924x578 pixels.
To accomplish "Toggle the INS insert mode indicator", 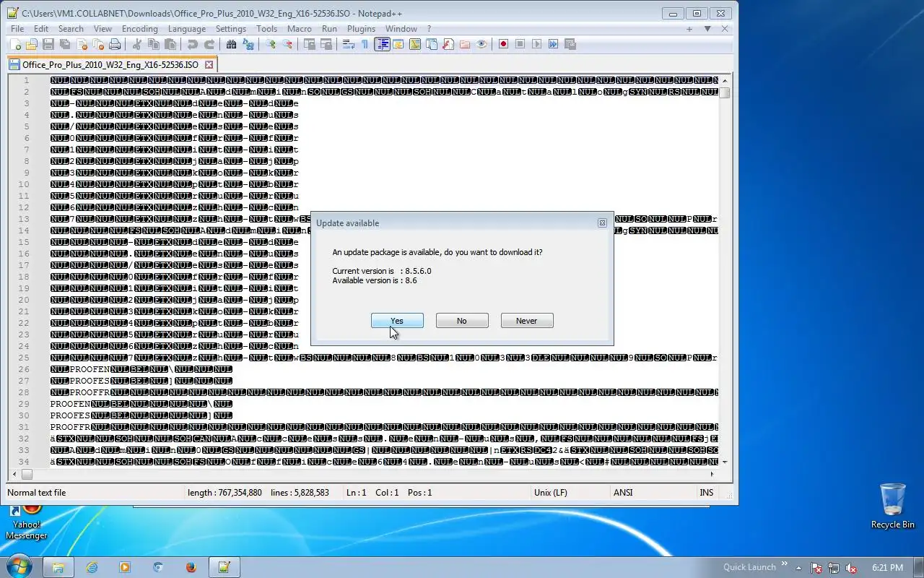I will click(707, 493).
